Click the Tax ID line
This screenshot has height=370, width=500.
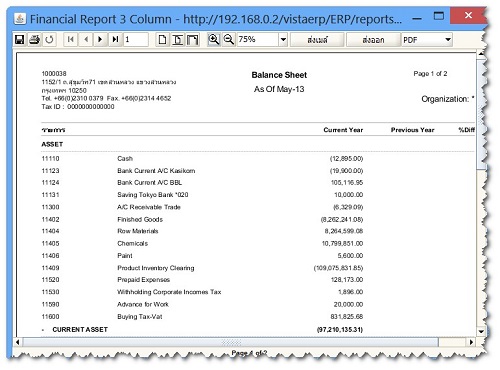(78, 107)
